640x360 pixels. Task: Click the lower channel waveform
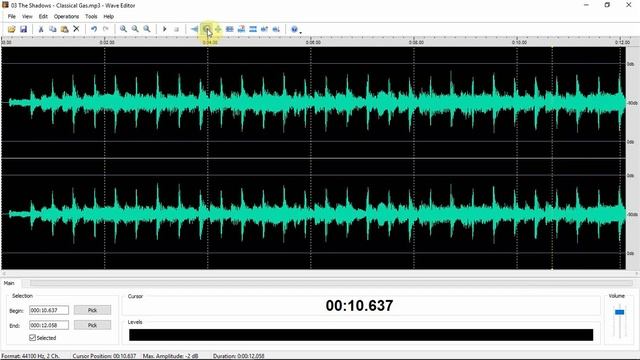click(x=313, y=214)
